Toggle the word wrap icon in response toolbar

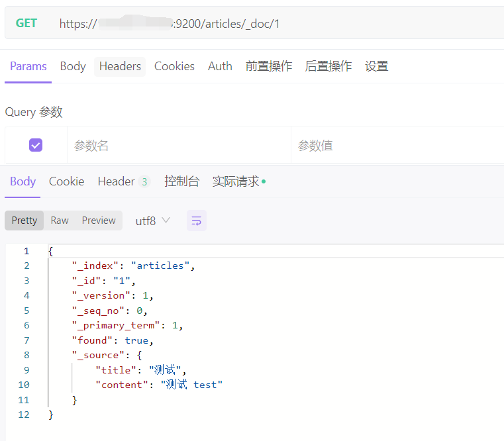[x=196, y=221]
